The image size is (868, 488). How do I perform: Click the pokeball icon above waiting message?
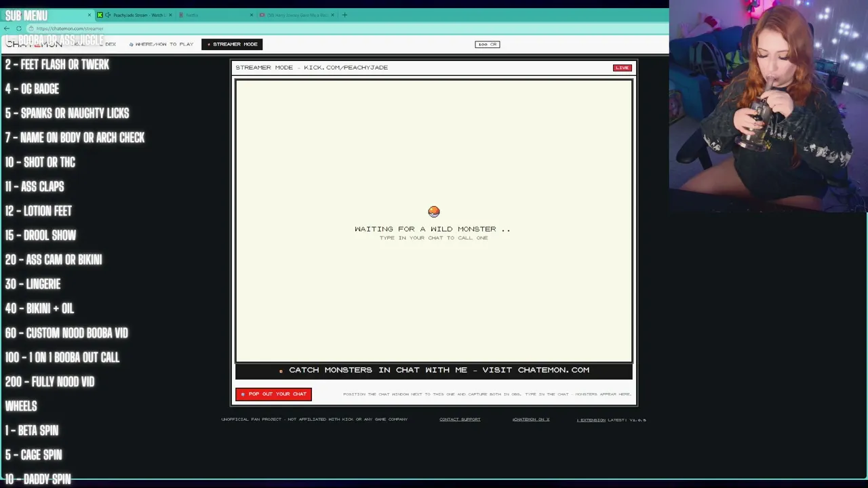[x=434, y=212]
